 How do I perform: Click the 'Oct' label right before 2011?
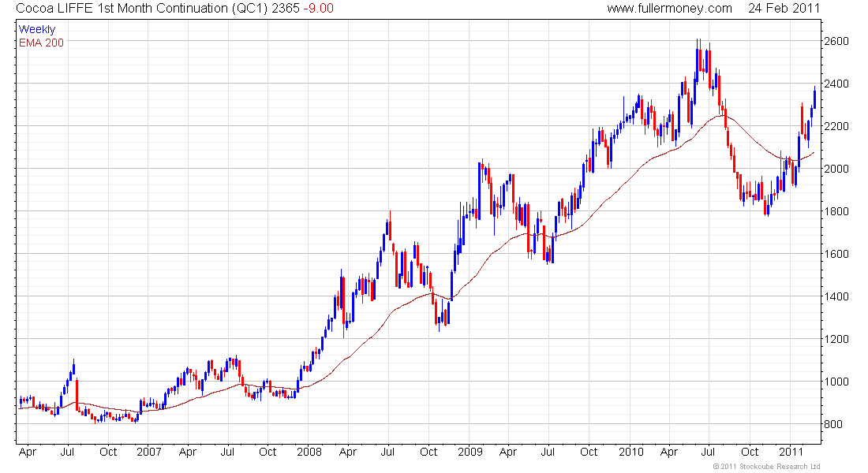(750, 452)
